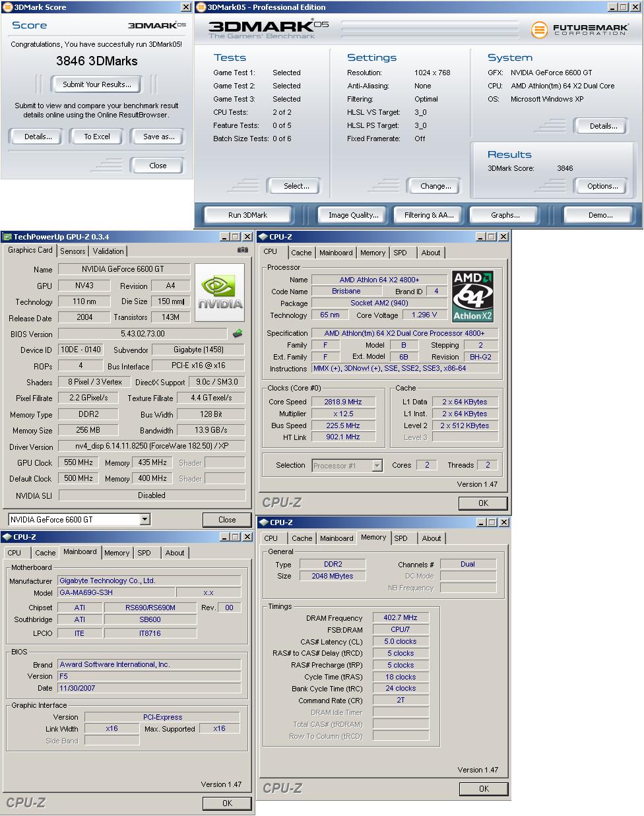This screenshot has height=816, width=644.
Task: Open Cache tab in CPU-Z mainboard window
Action: click(46, 553)
